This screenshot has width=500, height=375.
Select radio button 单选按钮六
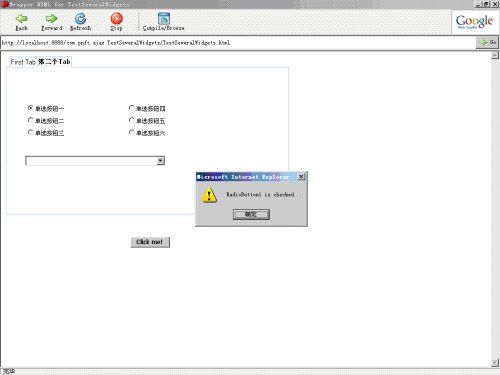(131, 132)
